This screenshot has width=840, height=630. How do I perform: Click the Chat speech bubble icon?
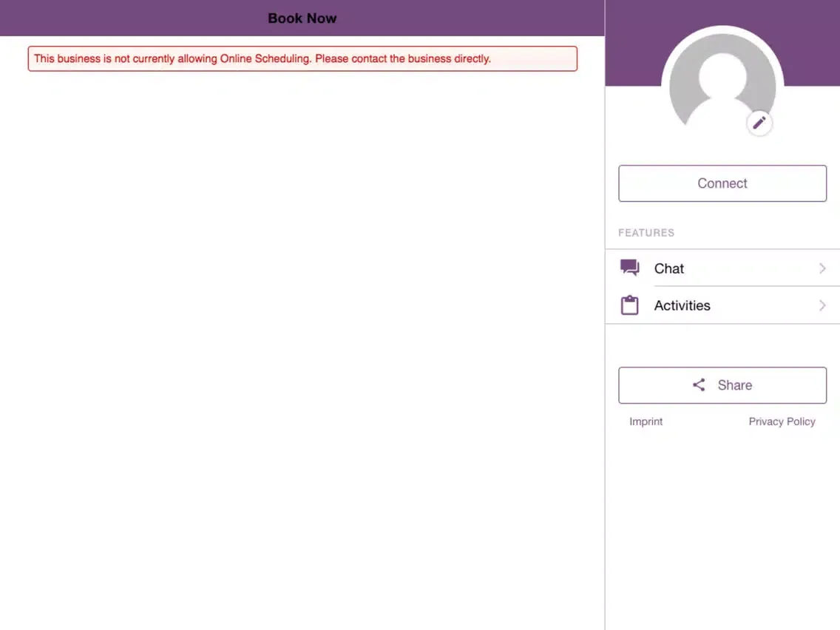click(629, 268)
